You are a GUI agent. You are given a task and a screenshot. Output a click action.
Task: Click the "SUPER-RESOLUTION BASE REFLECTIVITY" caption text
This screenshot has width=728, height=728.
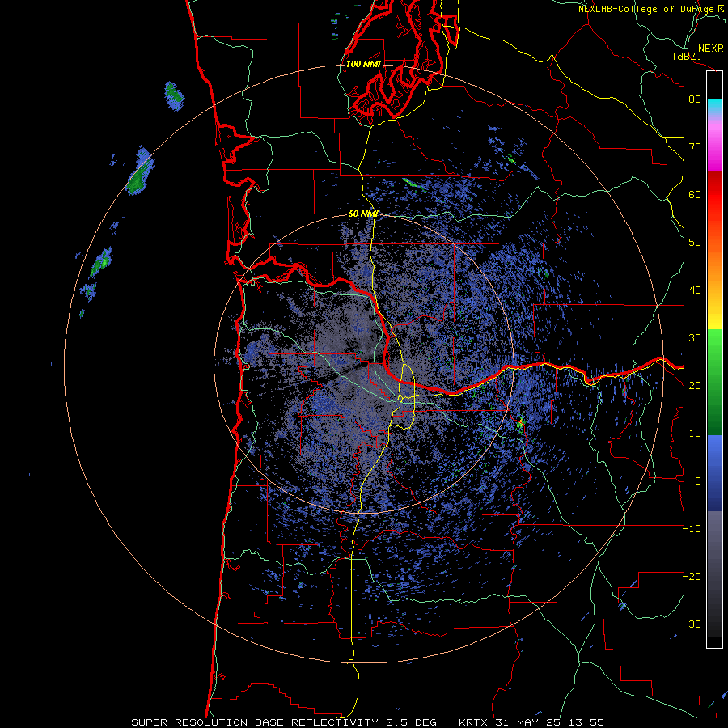(255, 722)
